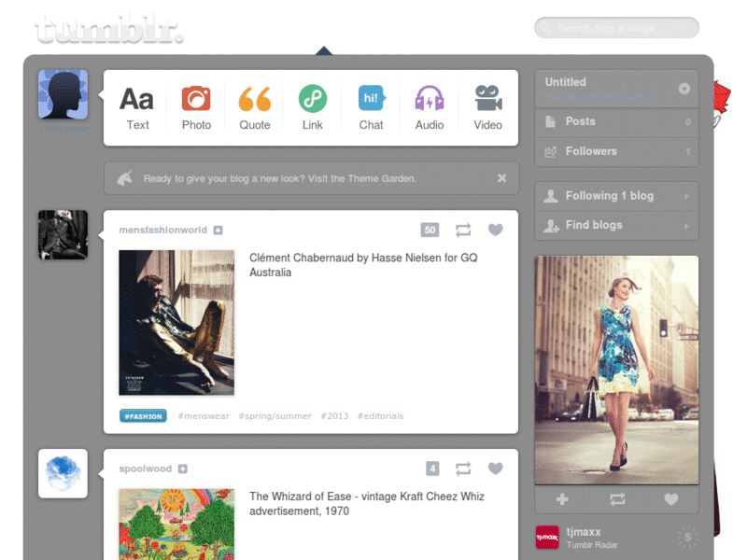Screen dimensions: 747x560
Task: Create a new Audio post
Action: [430, 108]
